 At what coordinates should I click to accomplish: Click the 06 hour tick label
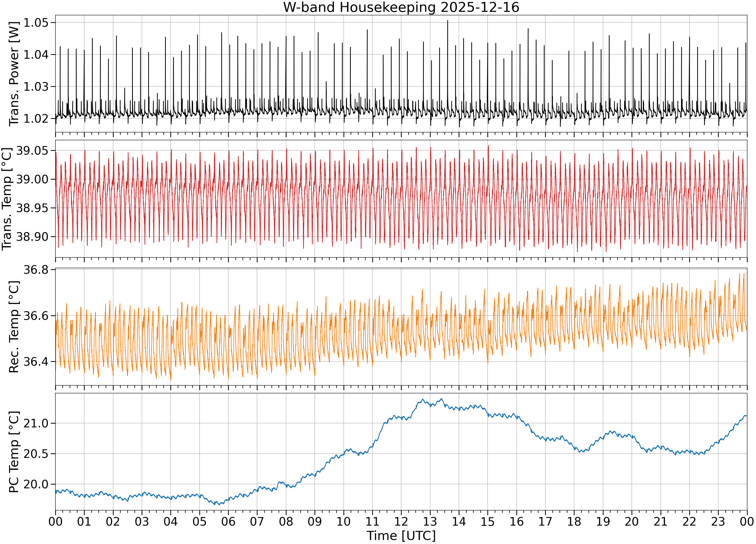click(x=228, y=521)
